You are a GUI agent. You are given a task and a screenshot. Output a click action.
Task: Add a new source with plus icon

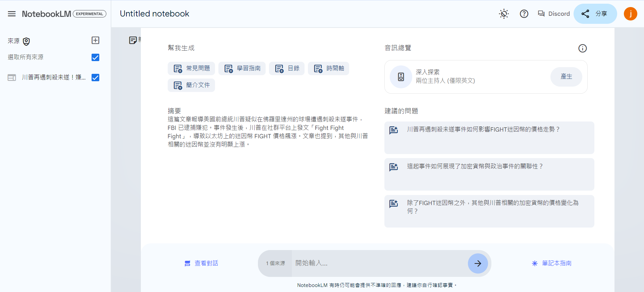coord(95,40)
